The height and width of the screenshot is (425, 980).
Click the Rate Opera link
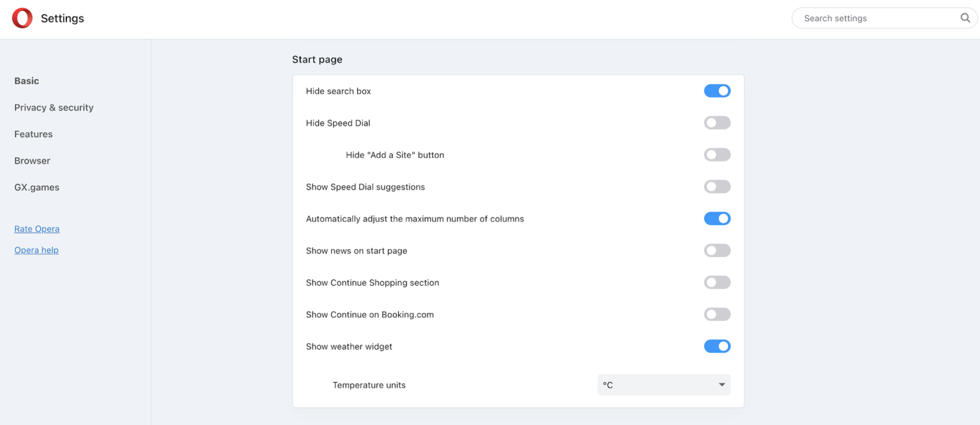pos(36,228)
